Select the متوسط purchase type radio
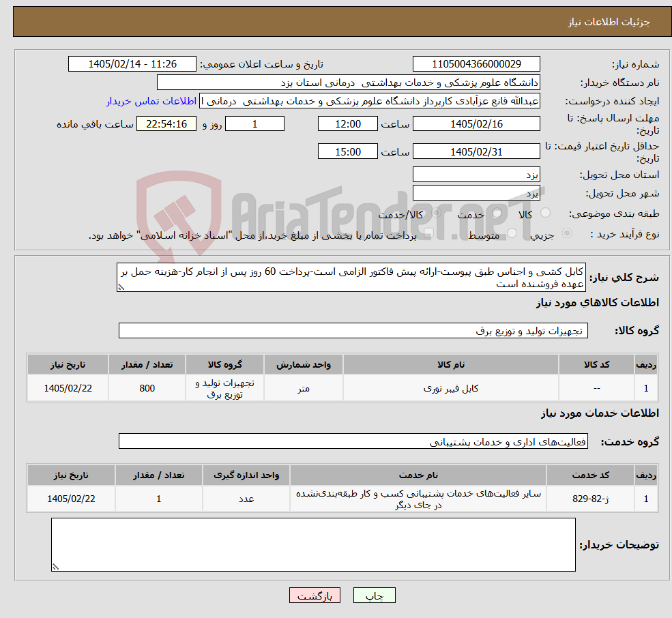672x618 pixels. click(512, 233)
